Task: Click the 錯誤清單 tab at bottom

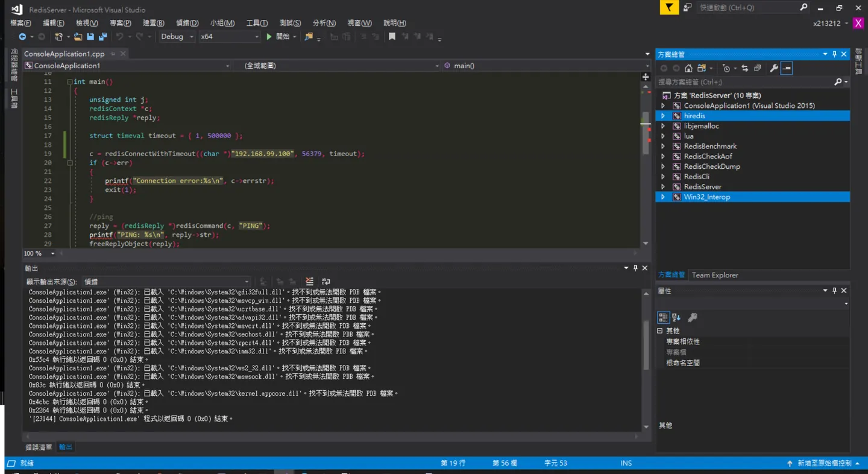Action: click(39, 447)
